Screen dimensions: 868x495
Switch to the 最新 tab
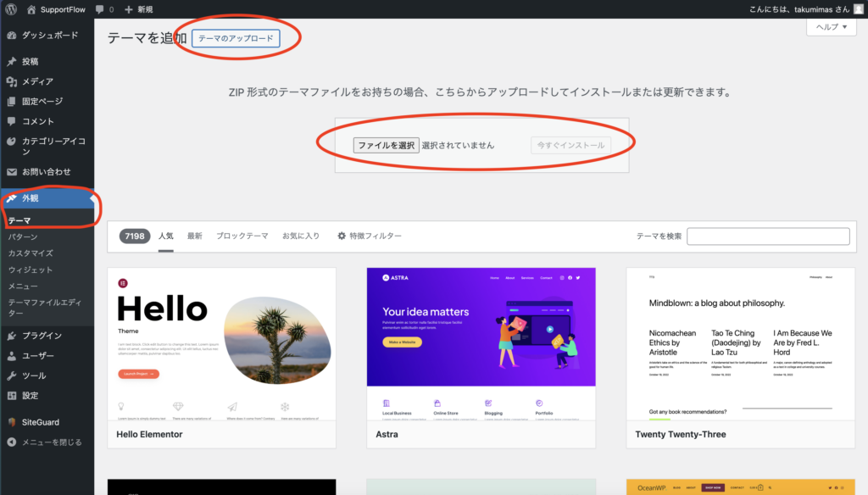click(195, 236)
